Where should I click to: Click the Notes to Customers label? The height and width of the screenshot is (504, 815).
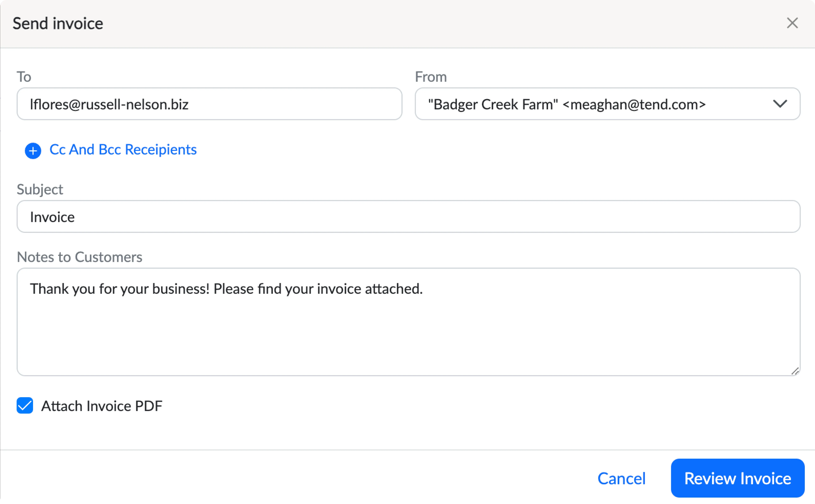[x=79, y=257]
